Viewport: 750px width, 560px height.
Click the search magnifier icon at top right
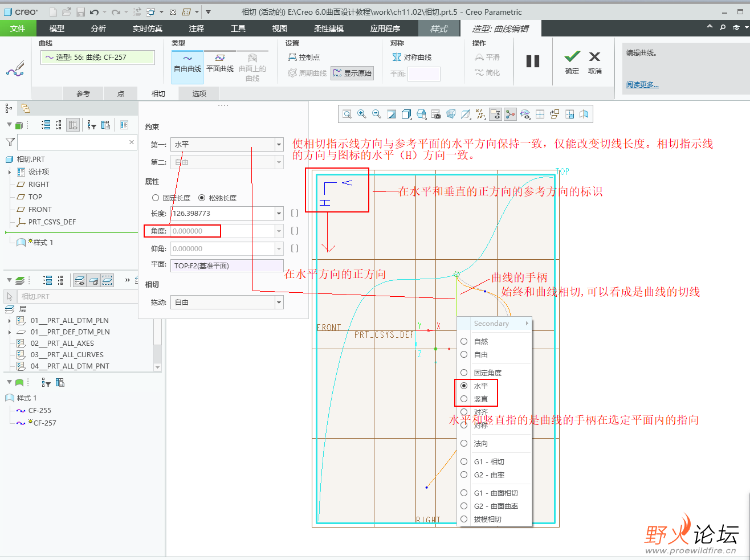pos(723,27)
